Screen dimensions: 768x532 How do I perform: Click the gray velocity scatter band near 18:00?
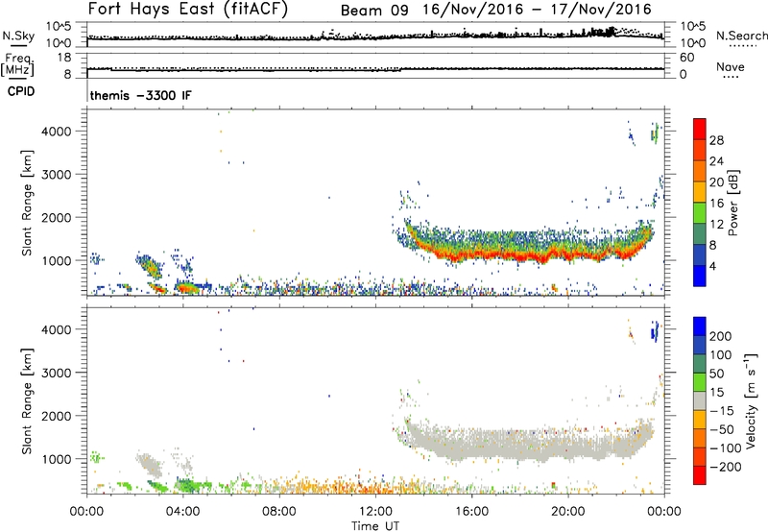click(x=520, y=444)
